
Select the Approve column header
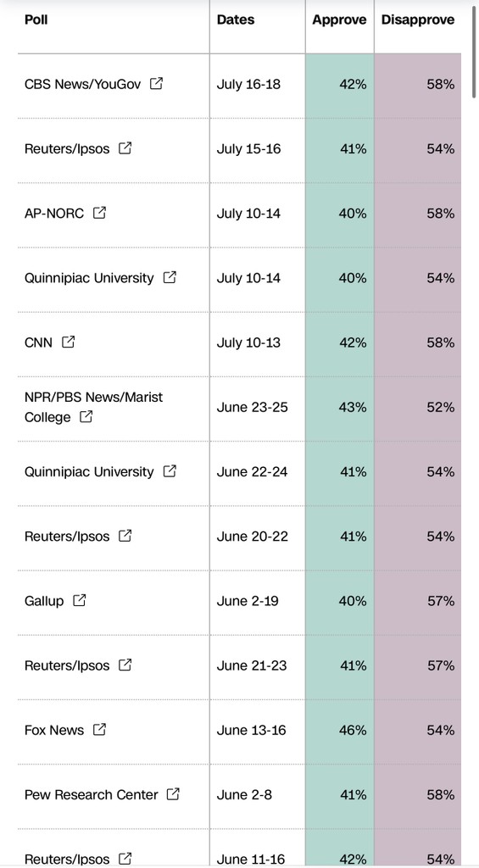click(x=339, y=20)
